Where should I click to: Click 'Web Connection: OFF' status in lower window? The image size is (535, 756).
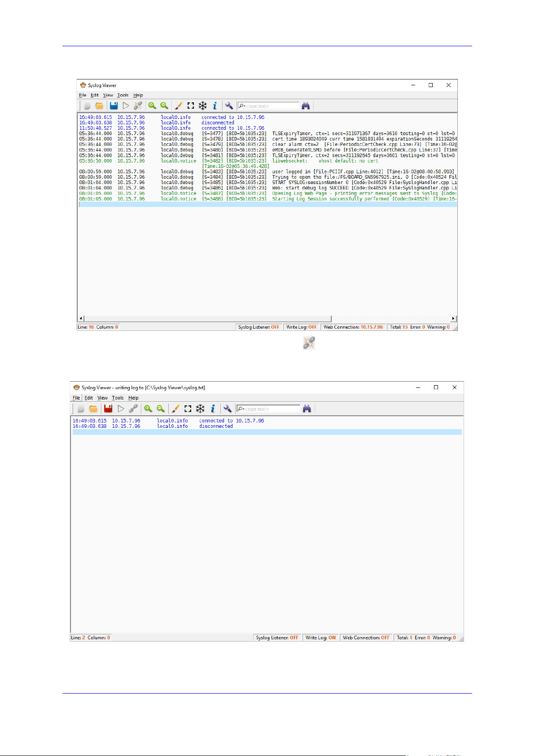366,637
